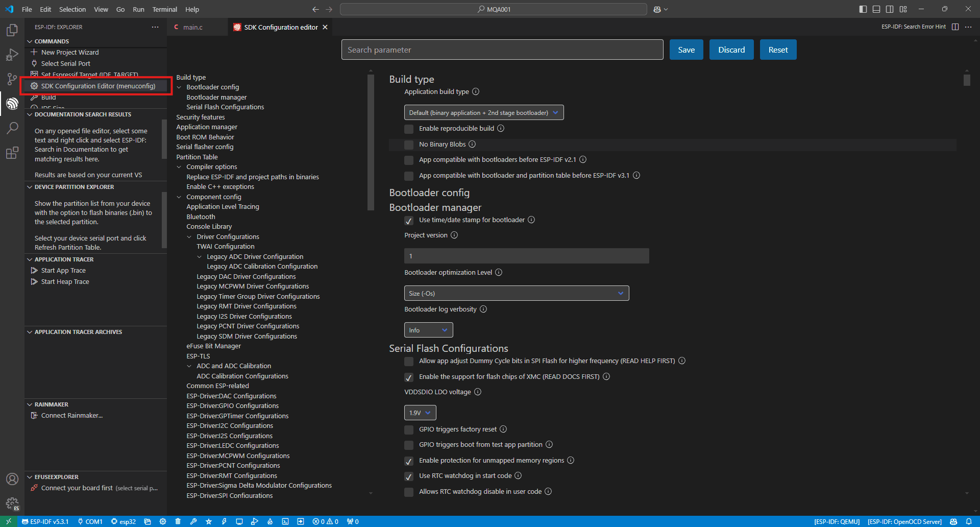The image size is (980, 527).
Task: Click the full clean trash icon in status bar
Action: 178,521
